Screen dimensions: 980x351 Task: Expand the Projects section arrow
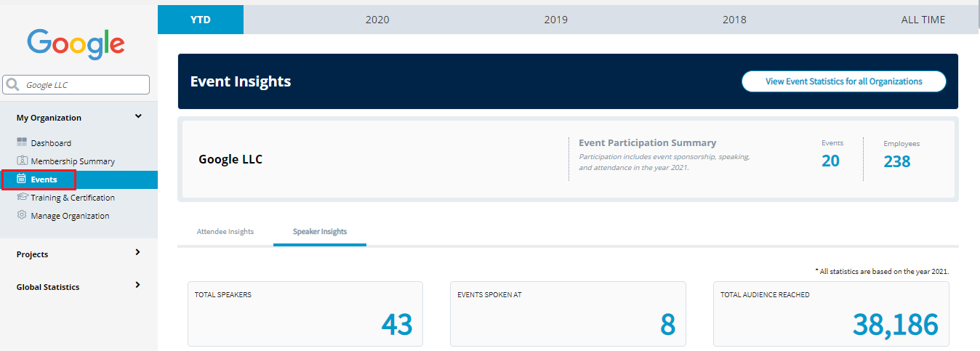point(138,253)
